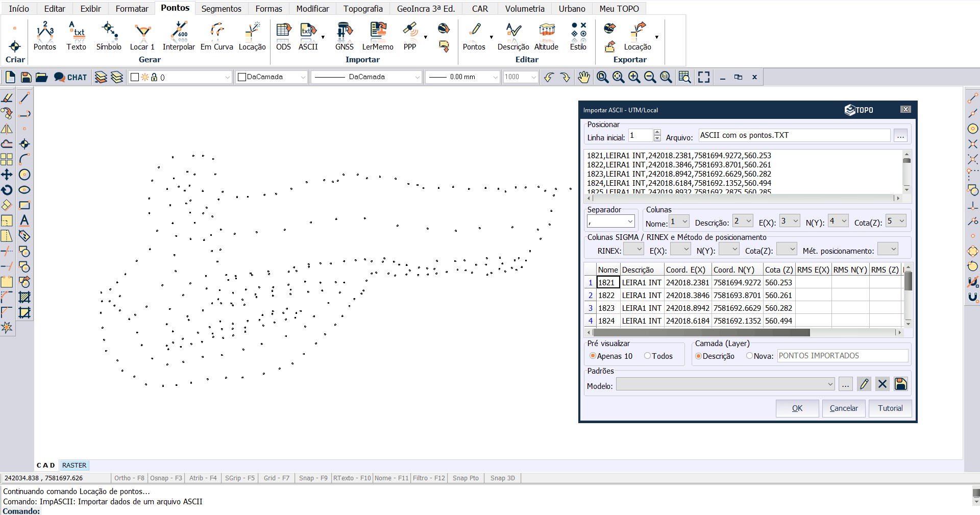The width and height of the screenshot is (980, 515).
Task: Switch to the RASTER tab
Action: click(x=74, y=465)
